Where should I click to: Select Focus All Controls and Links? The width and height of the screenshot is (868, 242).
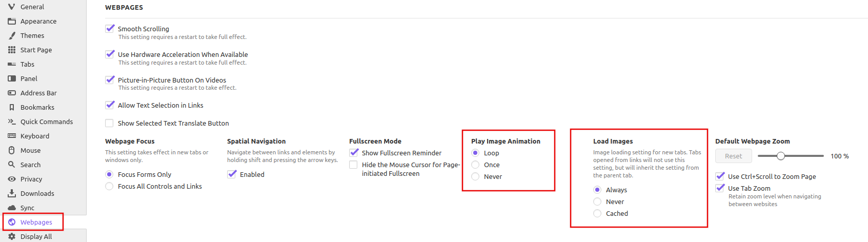coord(109,186)
